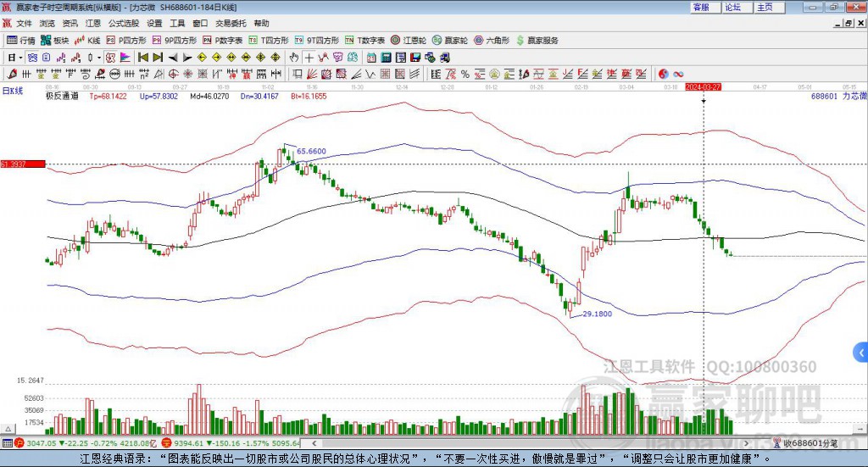This screenshot has height=467, width=868.
Task: Click the percent retracement tool icon
Action: [x=465, y=74]
